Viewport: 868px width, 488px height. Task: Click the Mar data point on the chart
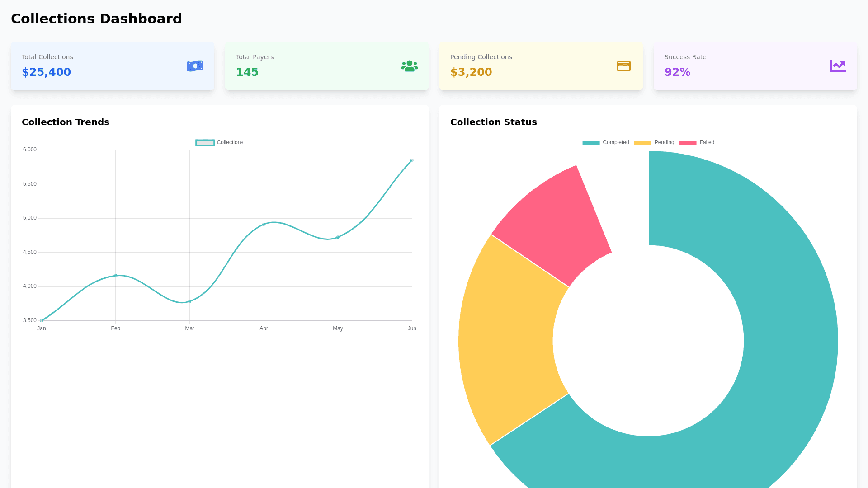[189, 301]
